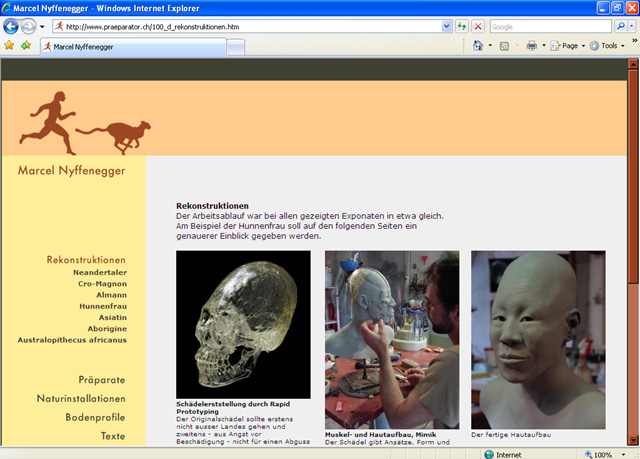The width and height of the screenshot is (640, 459).
Task: Click the crystal skull thumbnail image
Action: tap(243, 324)
